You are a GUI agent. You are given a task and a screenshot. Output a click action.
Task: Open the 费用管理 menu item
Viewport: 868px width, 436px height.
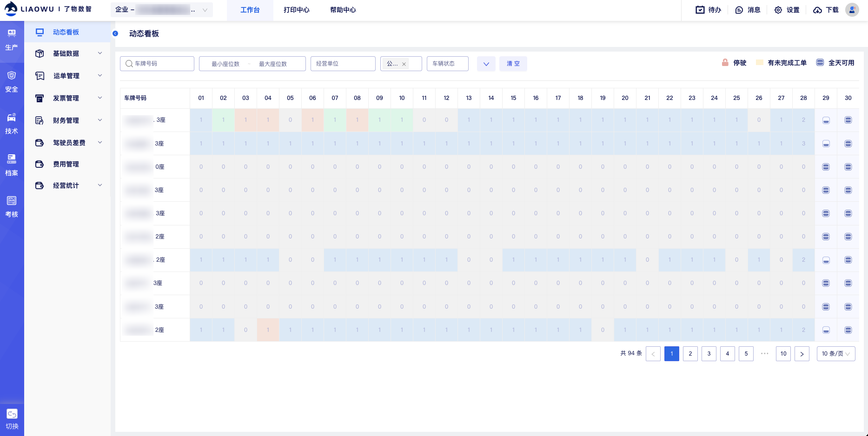point(66,164)
